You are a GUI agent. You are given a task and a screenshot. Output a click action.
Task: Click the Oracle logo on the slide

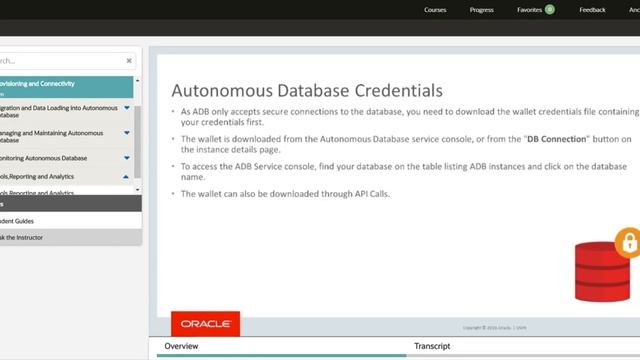pyautogui.click(x=205, y=324)
